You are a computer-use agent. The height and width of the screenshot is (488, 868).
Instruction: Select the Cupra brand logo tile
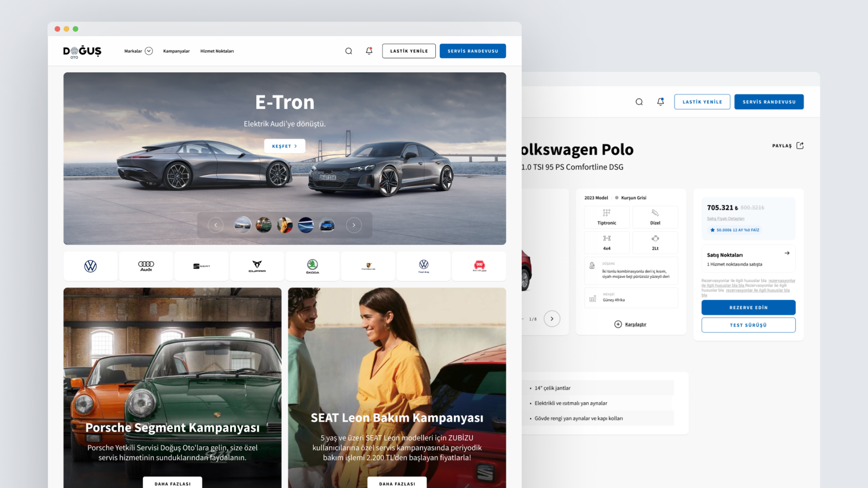pyautogui.click(x=257, y=266)
